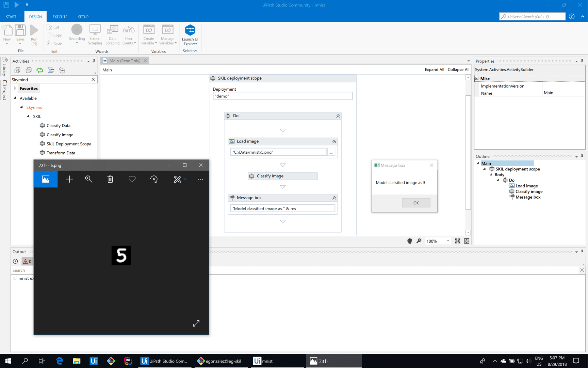588x368 pixels.
Task: Click the output errors filter toggle
Action: 27,261
